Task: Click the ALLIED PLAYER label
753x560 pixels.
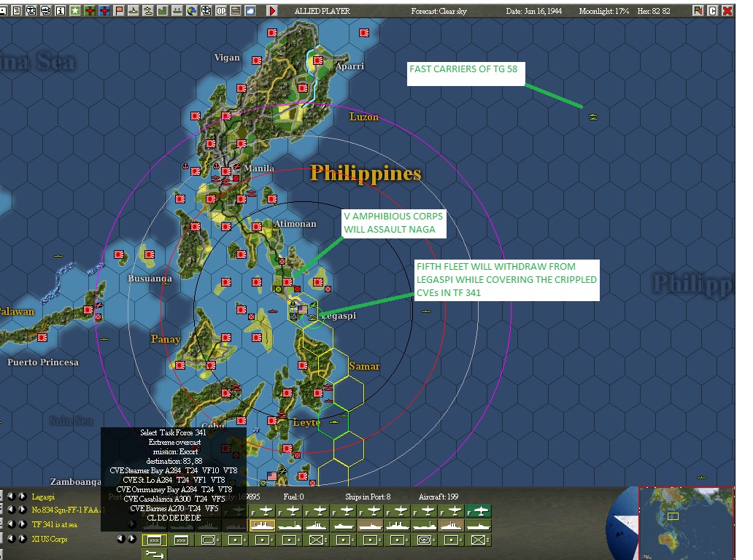Action: [x=323, y=10]
